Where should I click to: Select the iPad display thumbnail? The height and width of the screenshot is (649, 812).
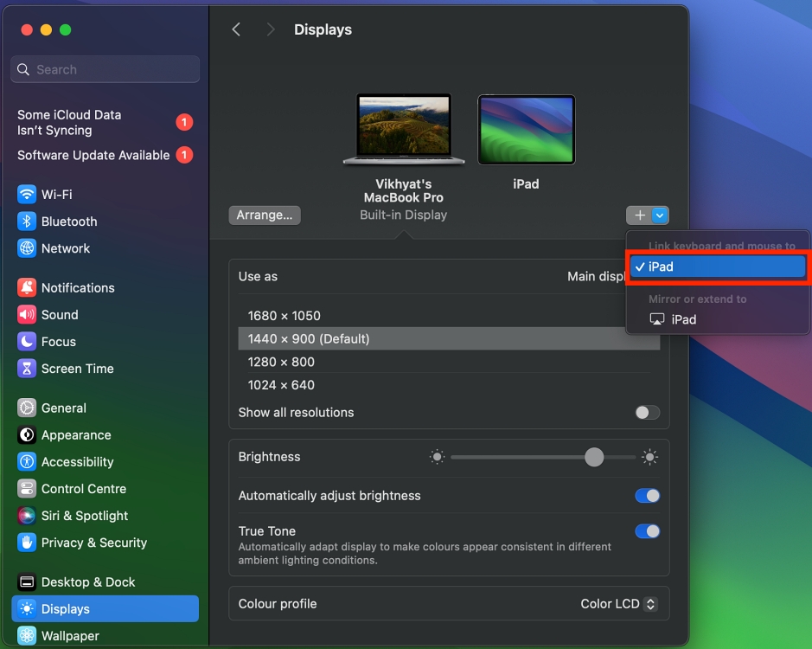click(526, 130)
